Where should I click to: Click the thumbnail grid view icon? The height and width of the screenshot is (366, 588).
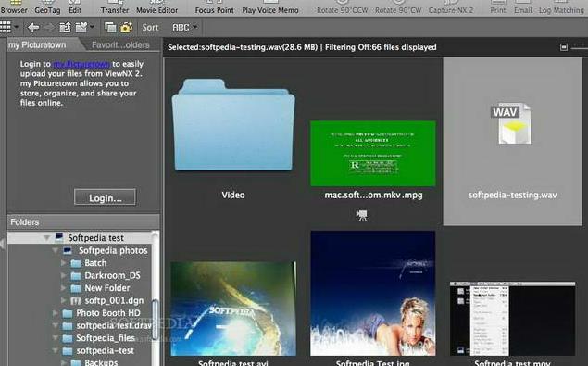coord(6,27)
